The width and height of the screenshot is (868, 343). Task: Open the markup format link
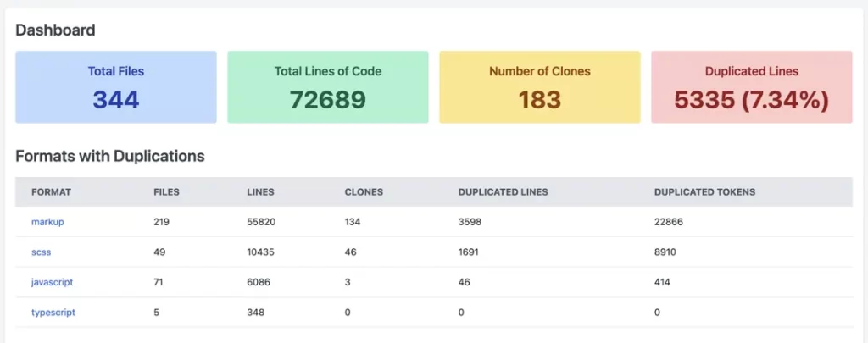click(x=47, y=222)
